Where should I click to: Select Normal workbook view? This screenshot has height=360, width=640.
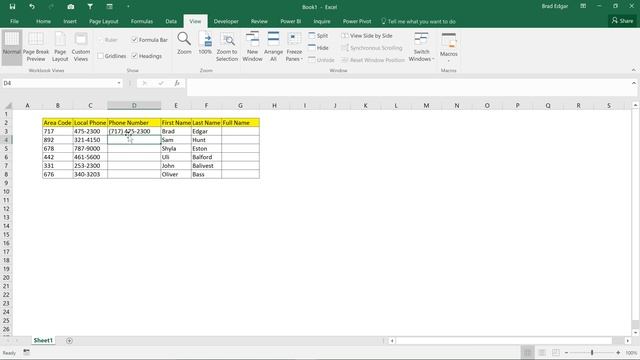click(x=11, y=47)
